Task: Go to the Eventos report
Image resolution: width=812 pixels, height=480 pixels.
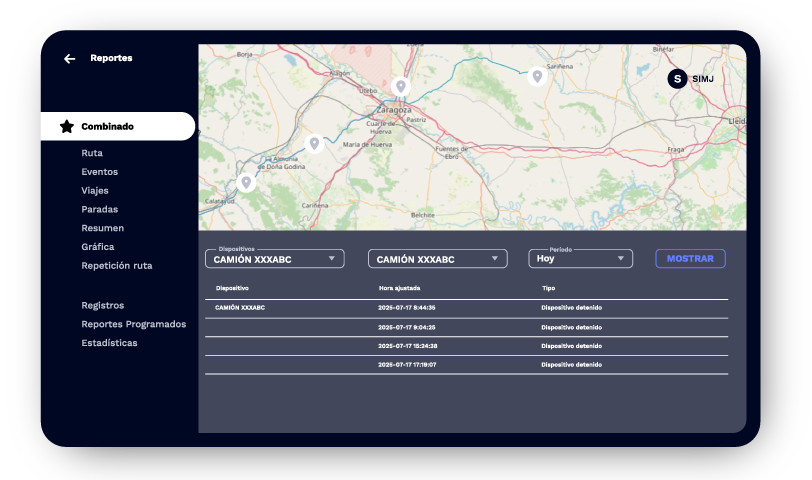Action: point(99,172)
